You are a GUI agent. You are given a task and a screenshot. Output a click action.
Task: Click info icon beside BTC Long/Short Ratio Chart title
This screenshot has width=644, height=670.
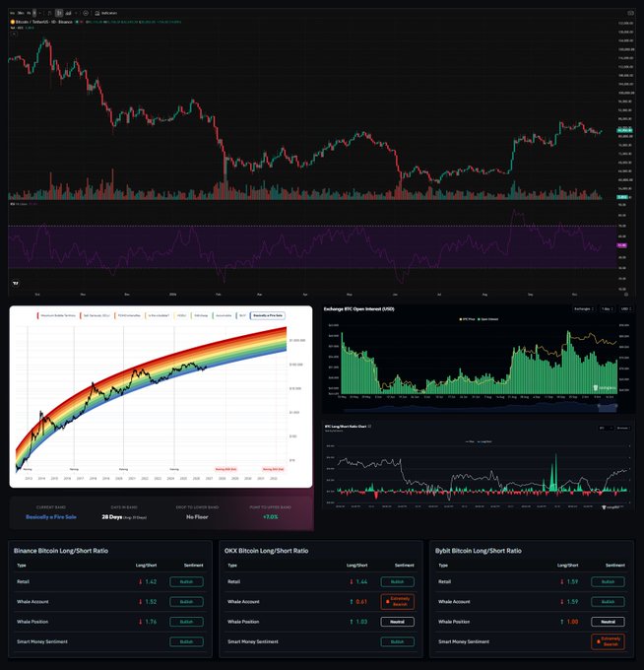(x=370, y=426)
